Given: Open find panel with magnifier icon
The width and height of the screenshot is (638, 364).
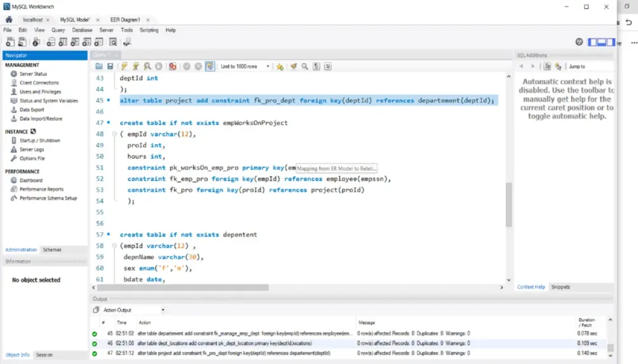Looking at the screenshot, I should 305,66.
